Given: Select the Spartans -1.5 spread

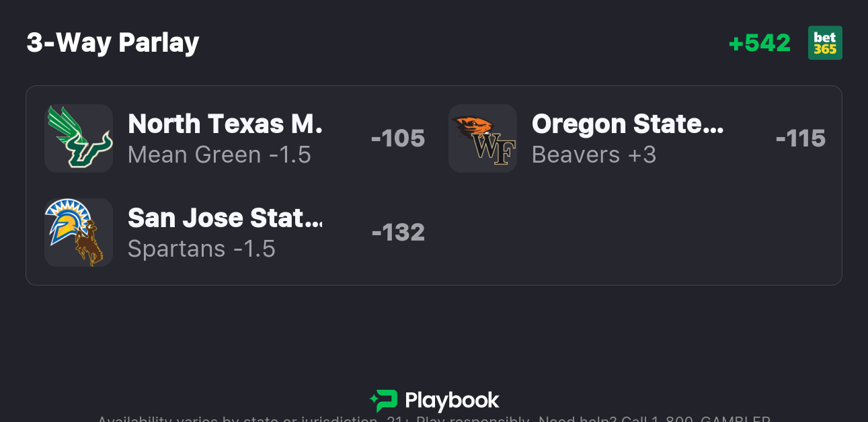Looking at the screenshot, I should pos(202,249).
